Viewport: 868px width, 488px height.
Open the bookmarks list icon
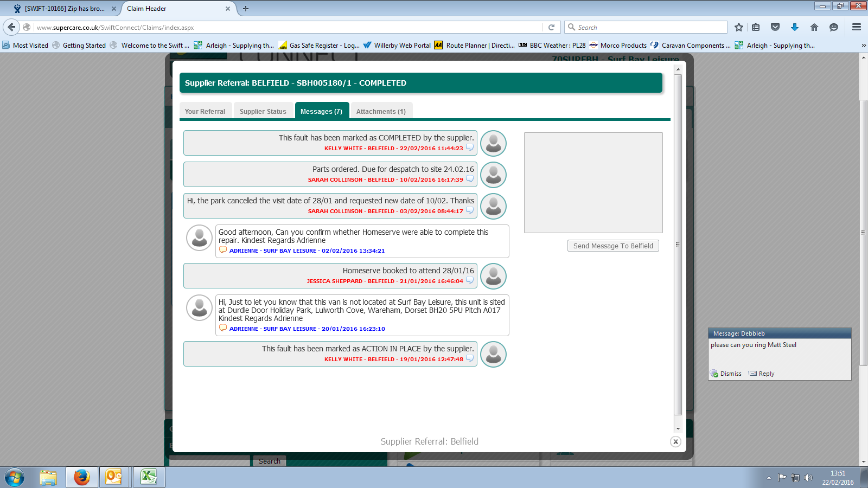pyautogui.click(x=756, y=27)
